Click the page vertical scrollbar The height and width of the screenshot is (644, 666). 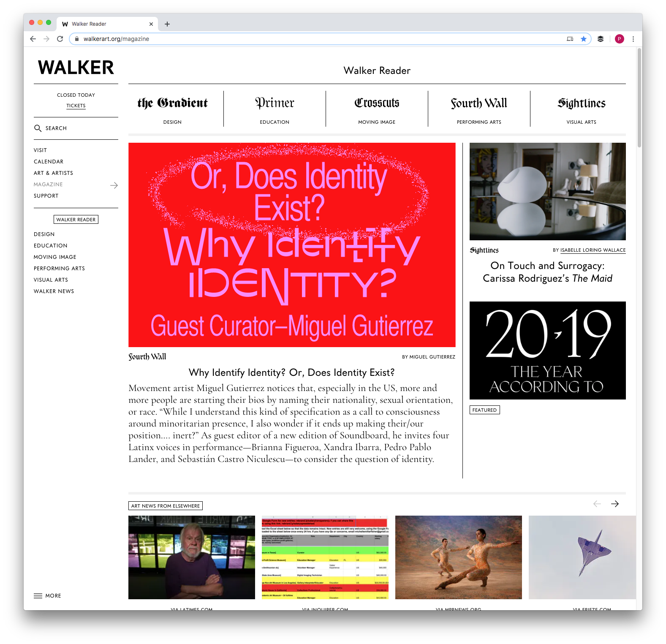tap(639, 97)
